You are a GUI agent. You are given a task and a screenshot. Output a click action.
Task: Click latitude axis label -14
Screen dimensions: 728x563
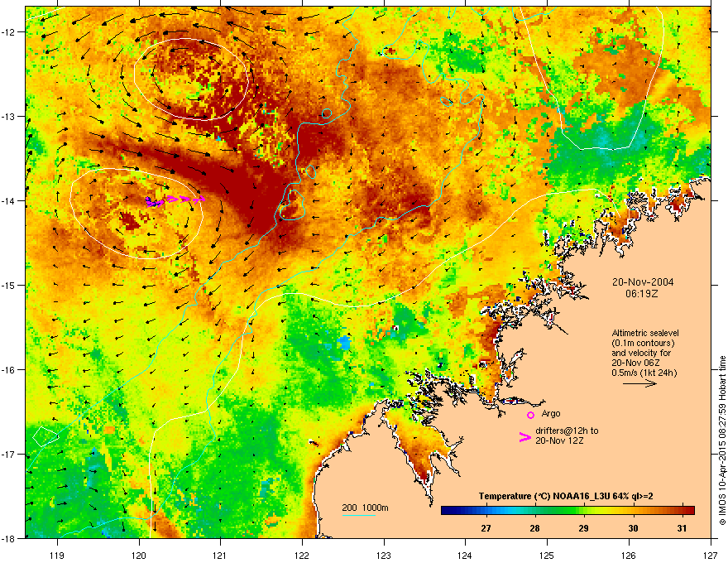click(10, 200)
